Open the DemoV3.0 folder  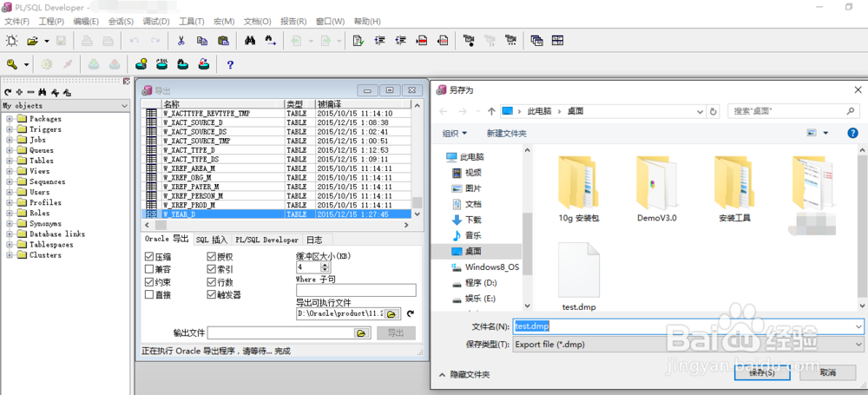coord(657,188)
